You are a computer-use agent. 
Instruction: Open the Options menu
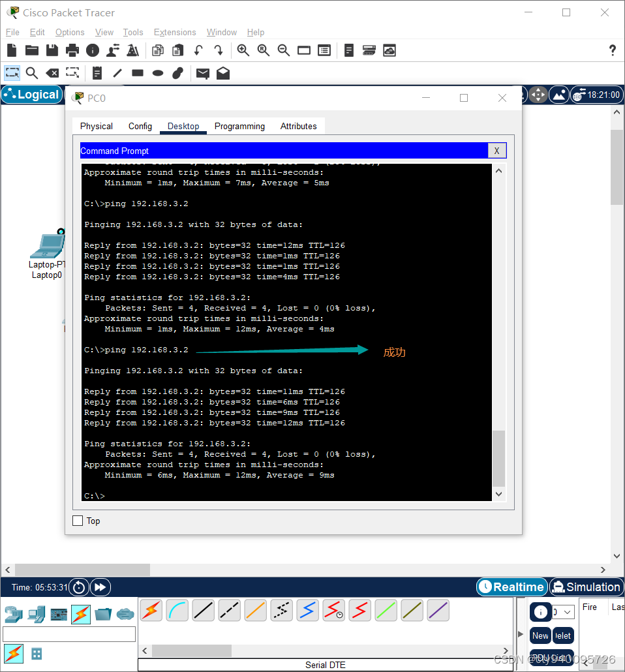coord(70,32)
